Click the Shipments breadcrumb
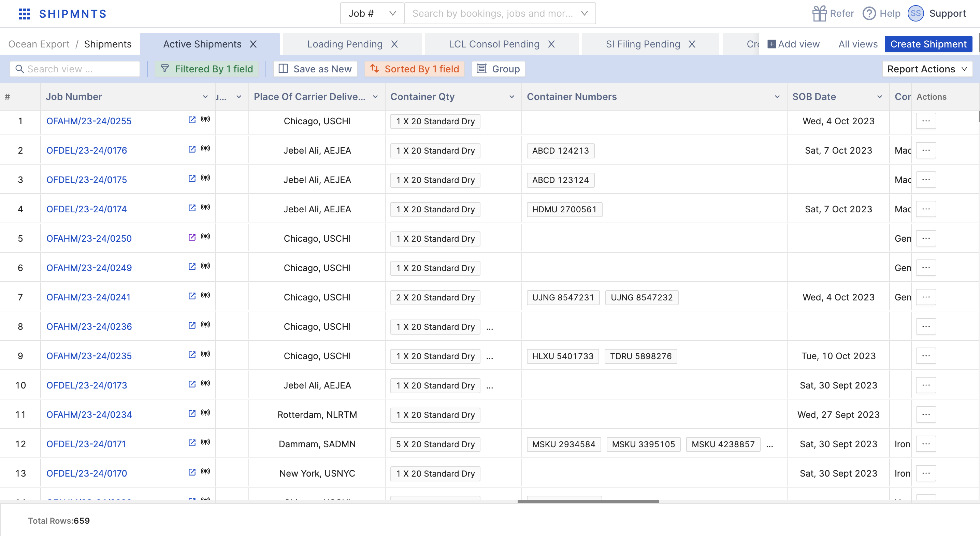Image resolution: width=980 pixels, height=536 pixels. [108, 44]
